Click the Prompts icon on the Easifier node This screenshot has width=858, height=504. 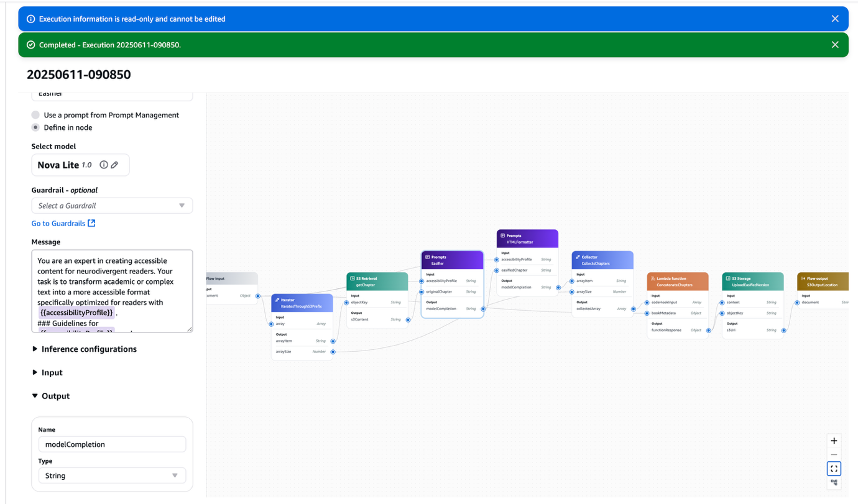428,257
